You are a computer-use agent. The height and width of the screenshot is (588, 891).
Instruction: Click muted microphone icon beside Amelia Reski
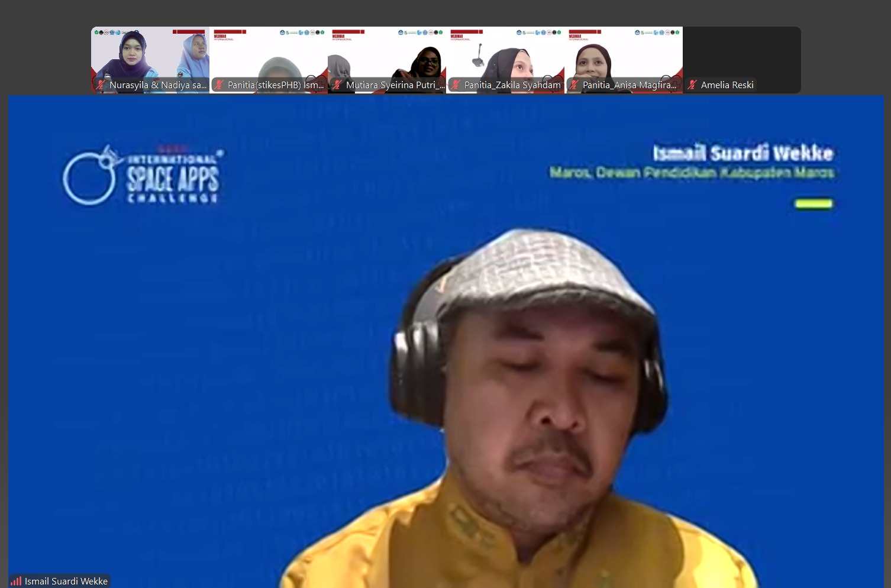tap(692, 85)
